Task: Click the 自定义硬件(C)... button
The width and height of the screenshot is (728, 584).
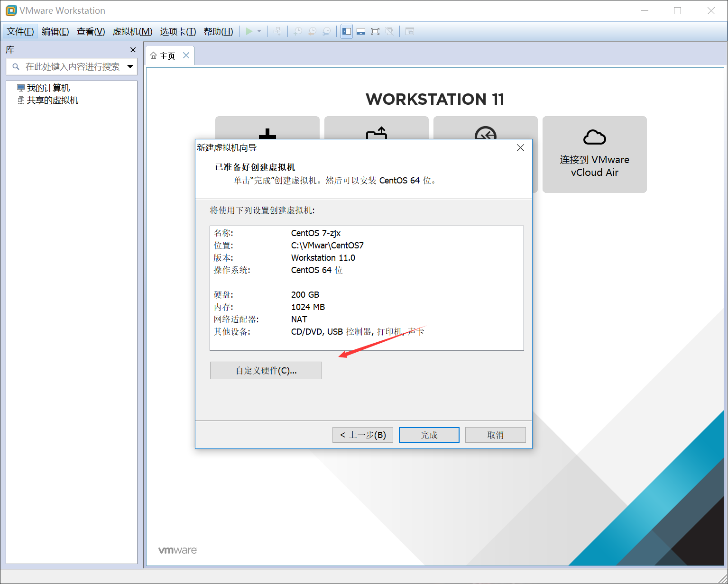Action: (266, 371)
